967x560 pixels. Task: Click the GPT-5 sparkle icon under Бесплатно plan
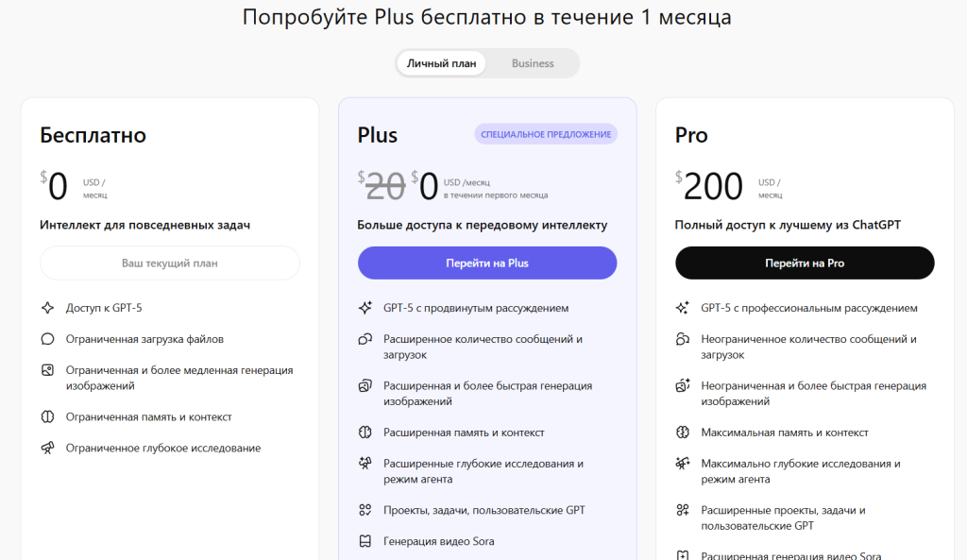tap(47, 307)
